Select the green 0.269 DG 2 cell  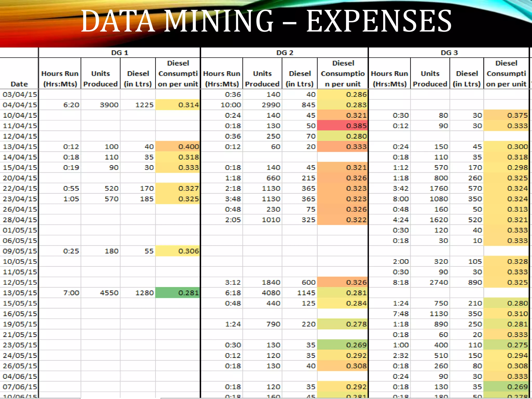pyautogui.click(x=343, y=345)
